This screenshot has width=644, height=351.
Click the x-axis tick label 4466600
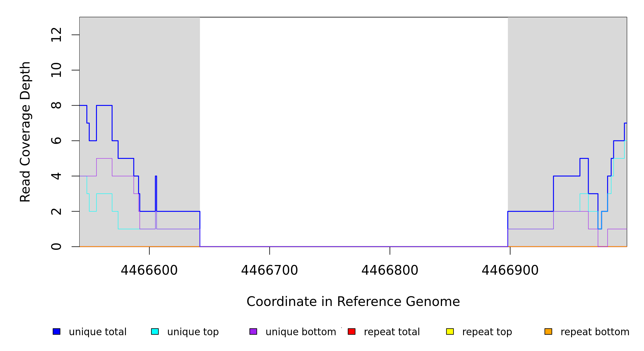point(149,270)
